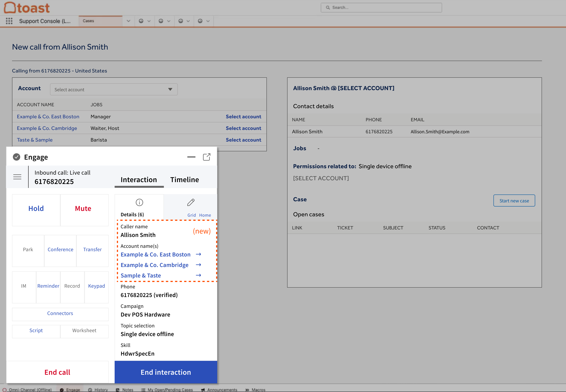Pop out the Engage panel

tap(207, 157)
